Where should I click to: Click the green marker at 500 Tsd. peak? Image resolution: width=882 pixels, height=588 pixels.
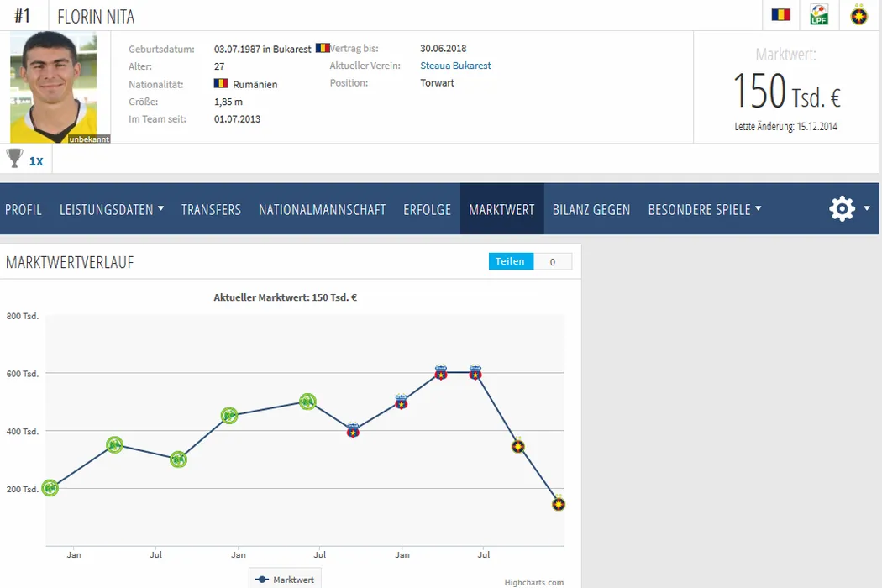[x=308, y=402]
